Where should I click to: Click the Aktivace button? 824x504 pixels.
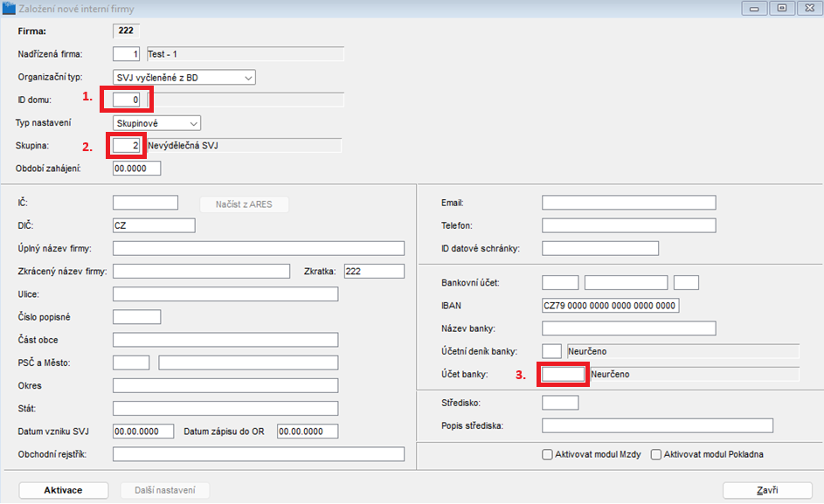click(63, 490)
